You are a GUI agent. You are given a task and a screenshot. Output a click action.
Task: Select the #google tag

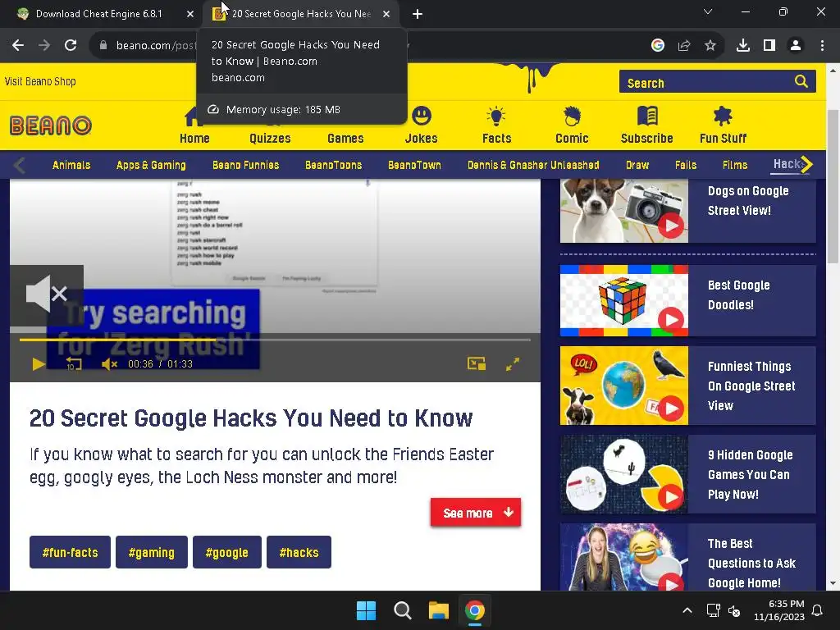pyautogui.click(x=227, y=552)
